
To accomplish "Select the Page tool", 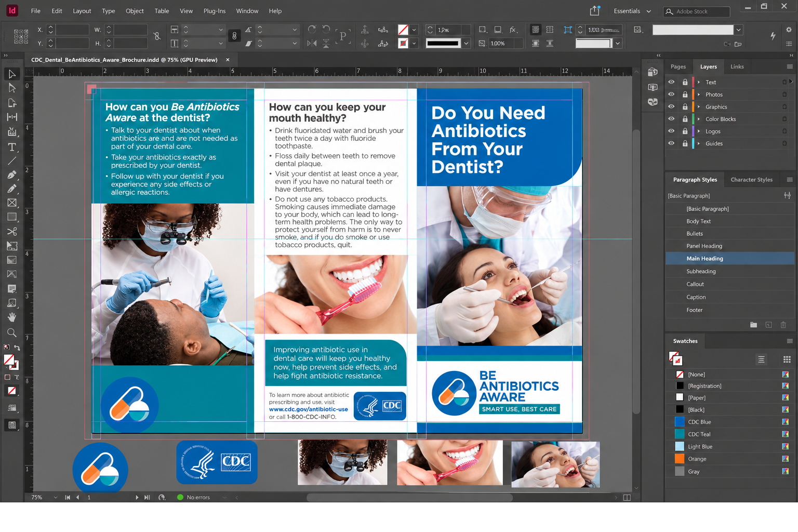I will click(12, 103).
